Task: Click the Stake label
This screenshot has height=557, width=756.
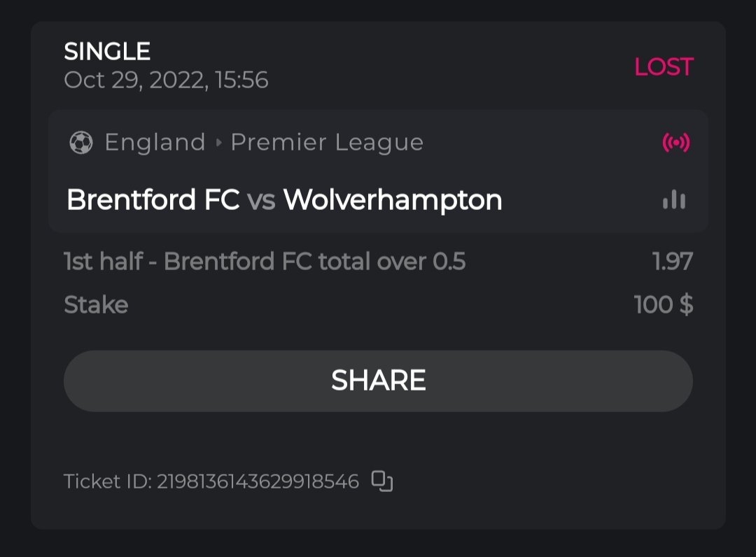Action: 96,305
